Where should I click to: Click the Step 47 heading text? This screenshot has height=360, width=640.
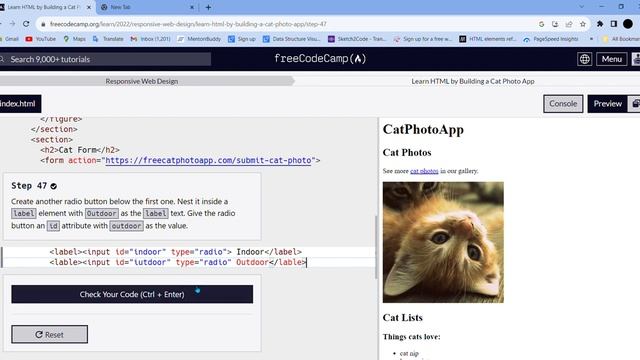(x=29, y=186)
